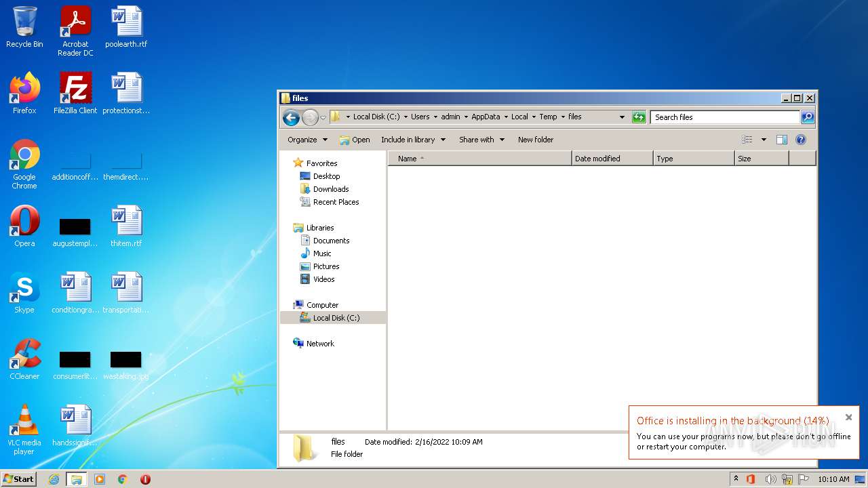Select Local Disk (C:) in navigation pane
Image resolution: width=868 pixels, height=488 pixels.
(333, 318)
